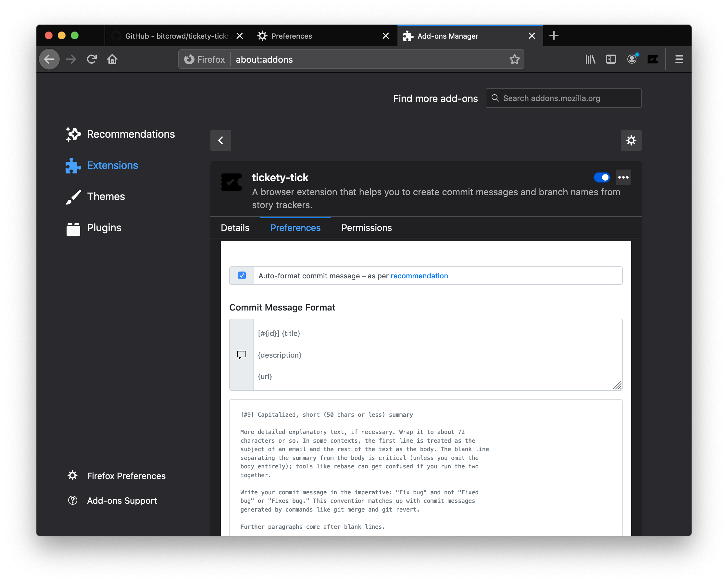
Task: Open the Firefox hamburger application menu
Action: (x=679, y=59)
